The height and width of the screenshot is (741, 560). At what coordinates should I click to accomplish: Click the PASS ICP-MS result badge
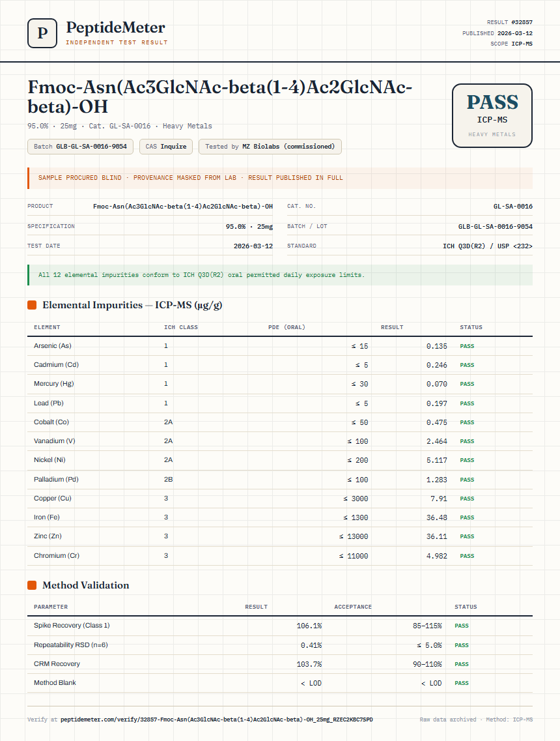492,116
